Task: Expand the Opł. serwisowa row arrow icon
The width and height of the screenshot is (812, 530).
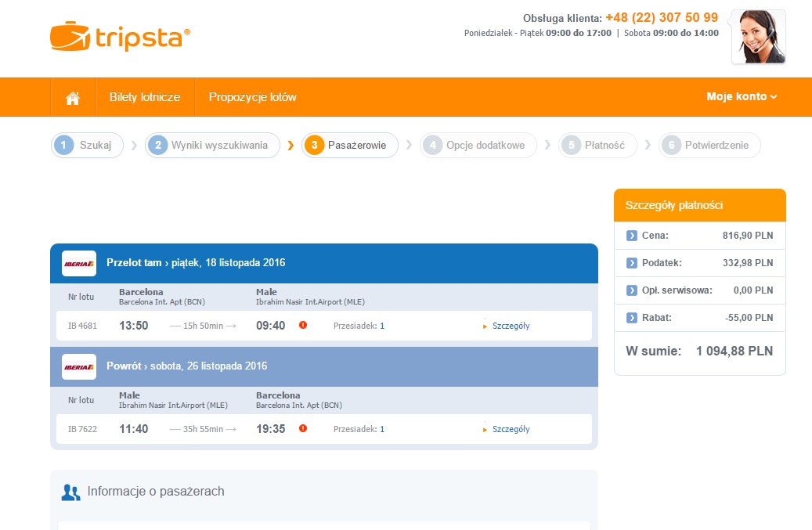Action: click(632, 290)
